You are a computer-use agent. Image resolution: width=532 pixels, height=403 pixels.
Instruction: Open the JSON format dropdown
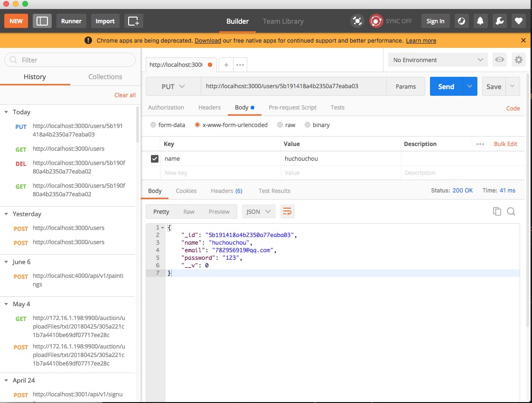259,211
